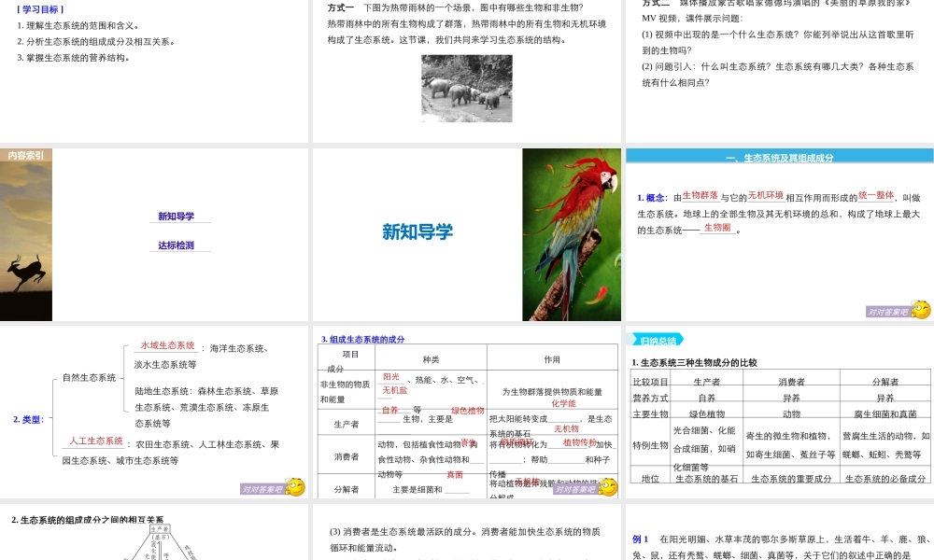
Task: Click the red answer 水域生态系统
Action: pos(167,345)
